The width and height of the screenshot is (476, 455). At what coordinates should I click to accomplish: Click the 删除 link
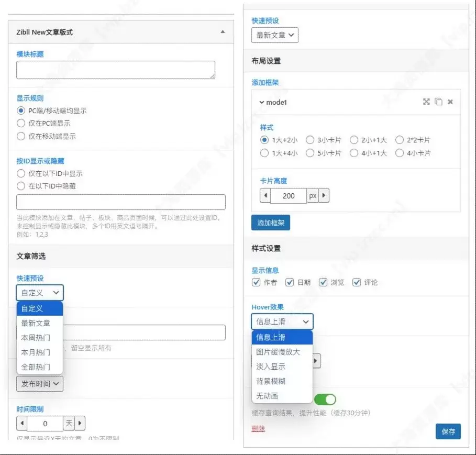[x=258, y=428]
